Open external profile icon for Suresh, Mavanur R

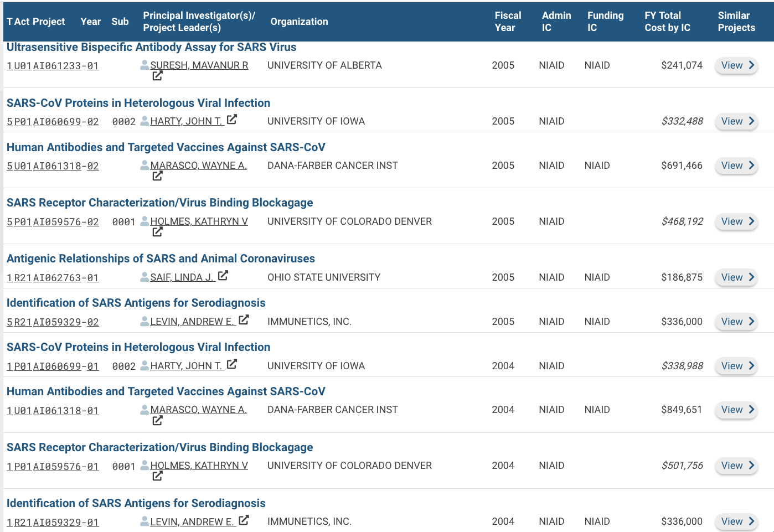coord(157,76)
